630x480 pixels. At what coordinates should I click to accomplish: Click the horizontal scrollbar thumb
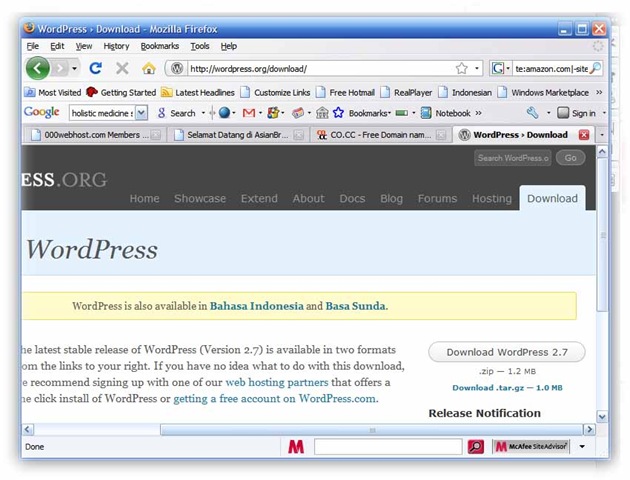[x=372, y=429]
